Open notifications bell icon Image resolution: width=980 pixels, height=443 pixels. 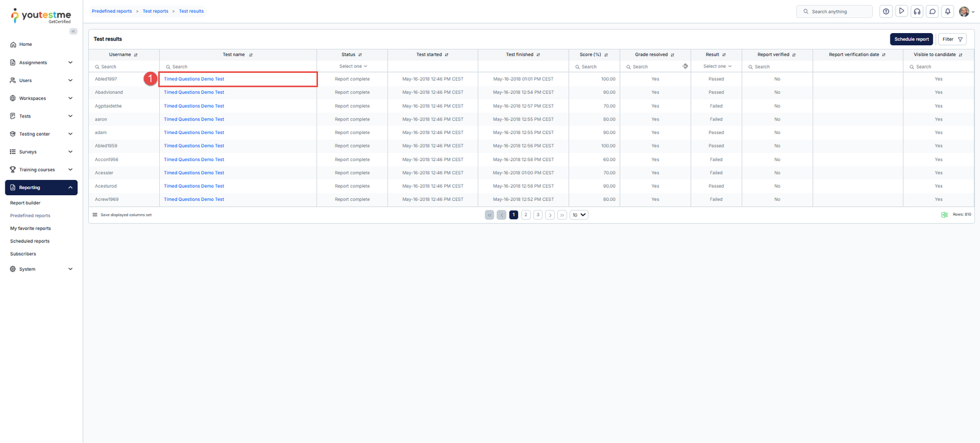click(x=948, y=12)
